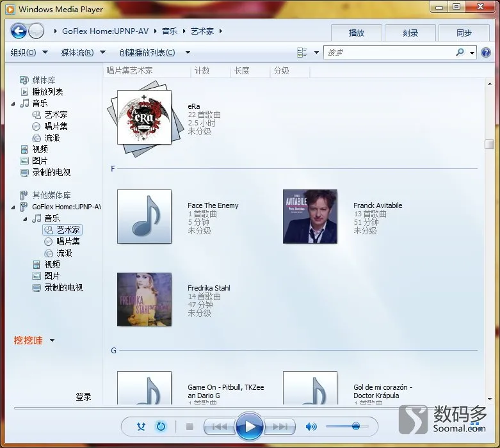Select the Franck Avitabile album cover
The width and height of the screenshot is (500, 448).
pos(310,216)
